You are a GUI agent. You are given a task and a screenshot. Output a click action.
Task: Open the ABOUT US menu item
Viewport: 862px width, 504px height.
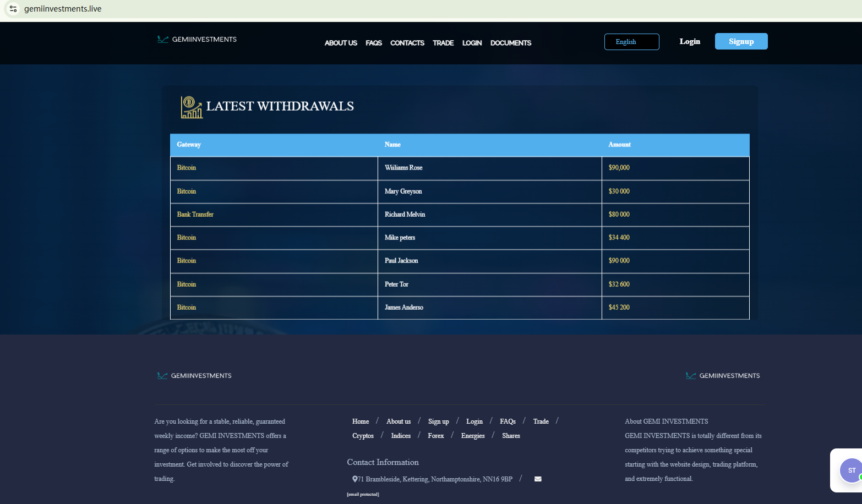pos(341,43)
